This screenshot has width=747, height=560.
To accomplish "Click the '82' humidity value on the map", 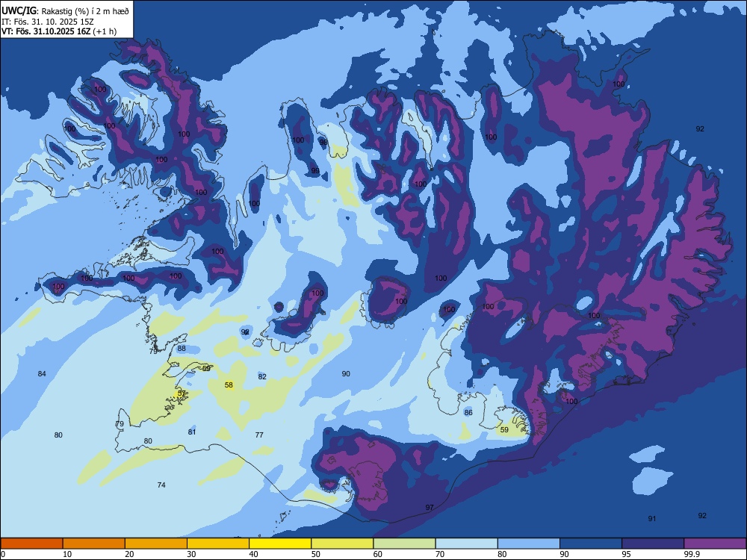I will click(262, 376).
